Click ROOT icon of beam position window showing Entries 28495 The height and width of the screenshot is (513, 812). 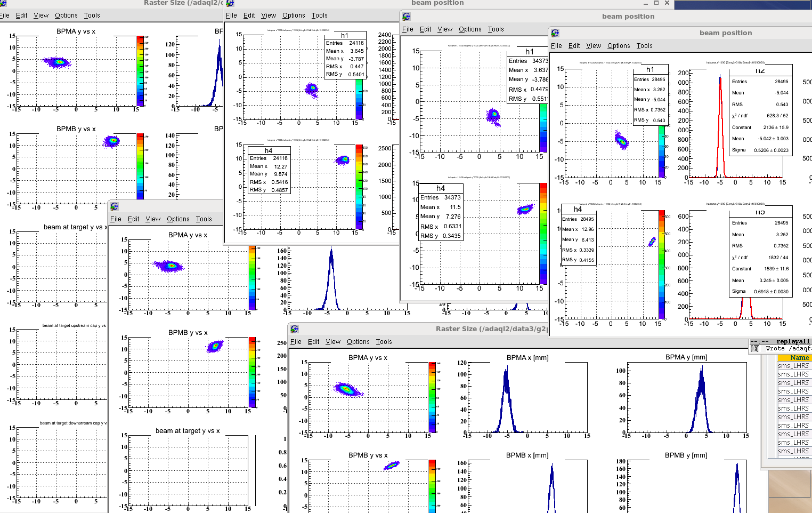click(x=555, y=33)
